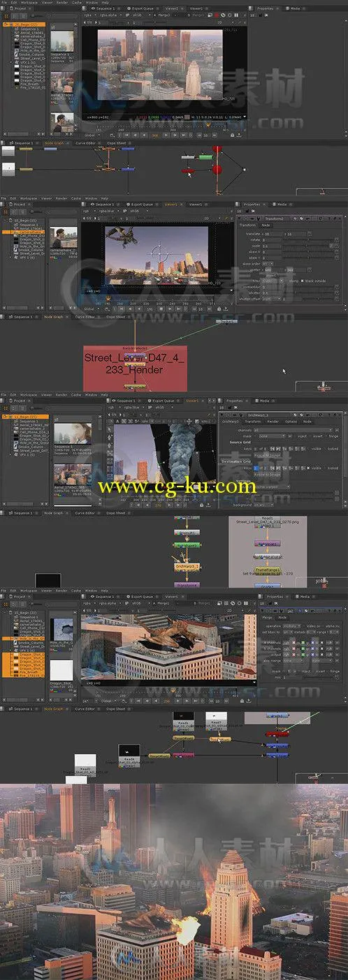Toggle the Destination Grid locked checkbox
Viewport: 348px width, 980px height.
point(326,468)
